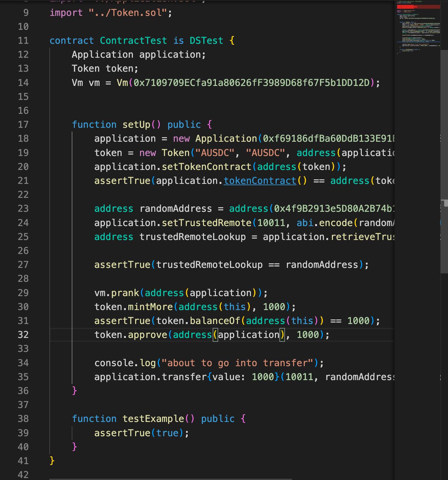The image size is (448, 480).
Task: Click console.log on line 34
Action: (x=125, y=363)
